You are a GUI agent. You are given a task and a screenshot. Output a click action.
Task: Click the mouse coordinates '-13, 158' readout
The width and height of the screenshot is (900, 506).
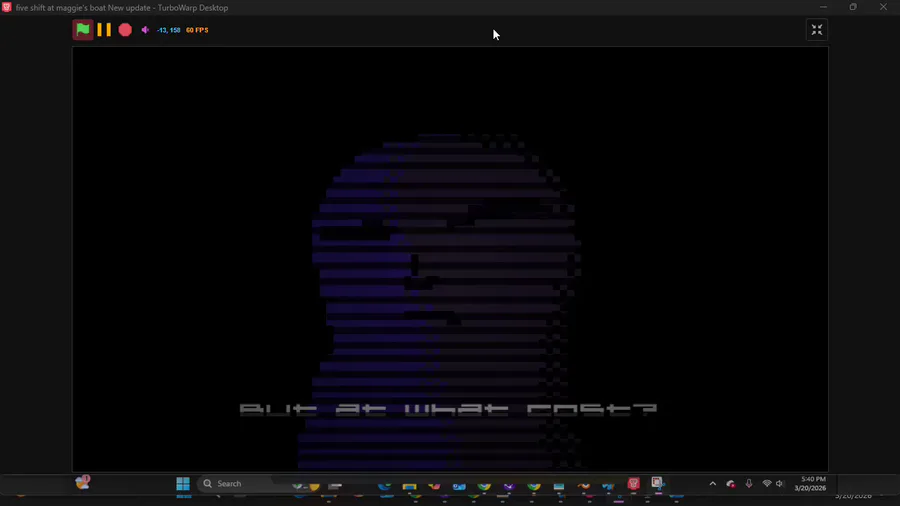point(168,30)
